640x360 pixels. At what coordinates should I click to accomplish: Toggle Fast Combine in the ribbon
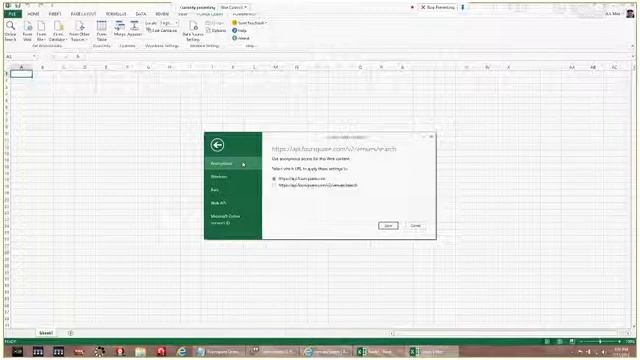click(162, 31)
